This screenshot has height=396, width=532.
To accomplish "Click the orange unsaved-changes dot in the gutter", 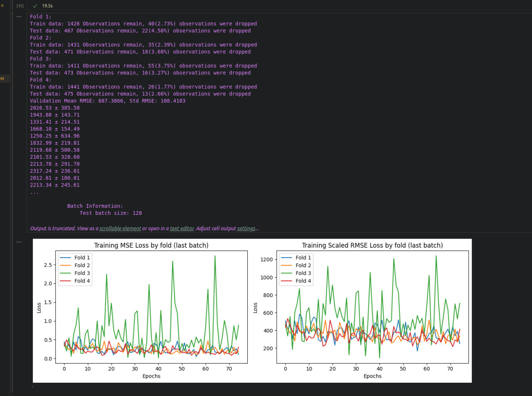I will point(2,6).
